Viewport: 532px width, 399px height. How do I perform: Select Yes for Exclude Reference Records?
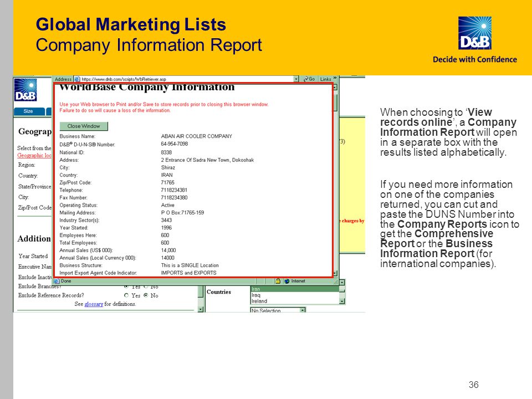(126, 295)
